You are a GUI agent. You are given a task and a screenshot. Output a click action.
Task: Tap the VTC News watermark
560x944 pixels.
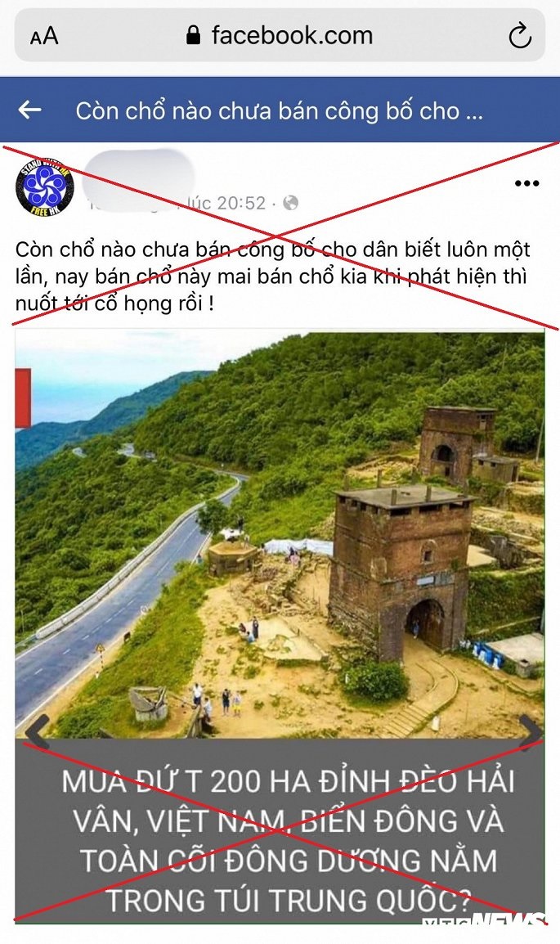click(484, 921)
